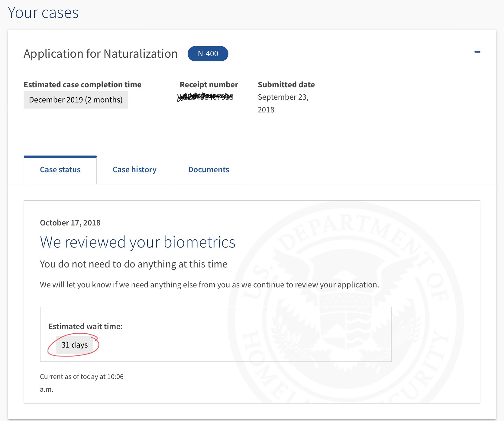The image size is (504, 421).
Task: Click the September 23, 2018 submitted date
Action: click(x=283, y=103)
